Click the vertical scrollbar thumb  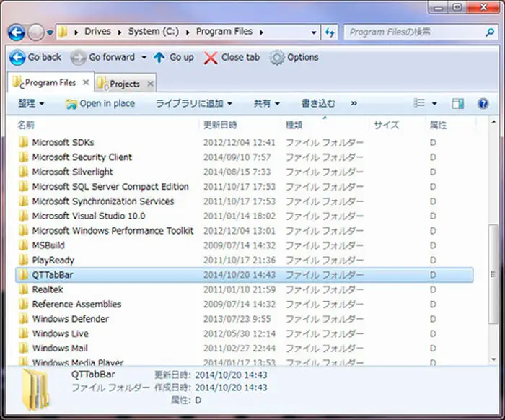pyautogui.click(x=493, y=274)
